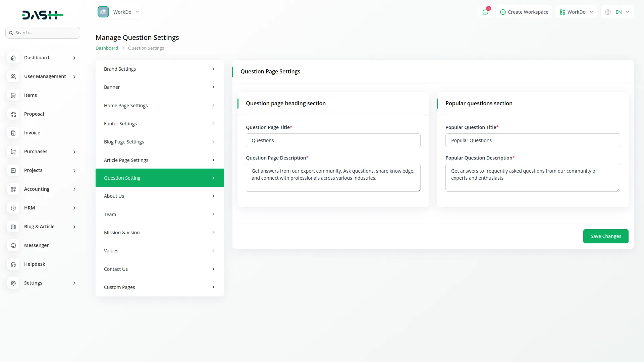The image size is (644, 362).
Task: Expand the Settings sidebar menu chevron
Action: [74, 283]
